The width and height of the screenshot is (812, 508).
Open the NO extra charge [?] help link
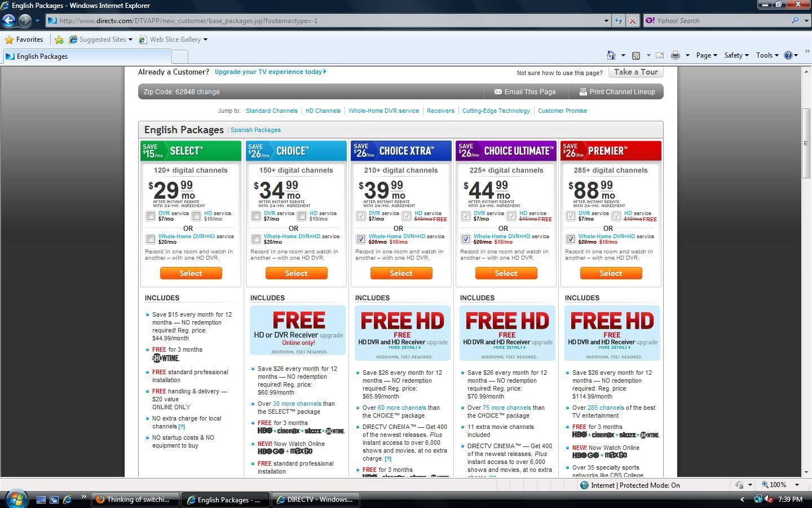coord(182,427)
